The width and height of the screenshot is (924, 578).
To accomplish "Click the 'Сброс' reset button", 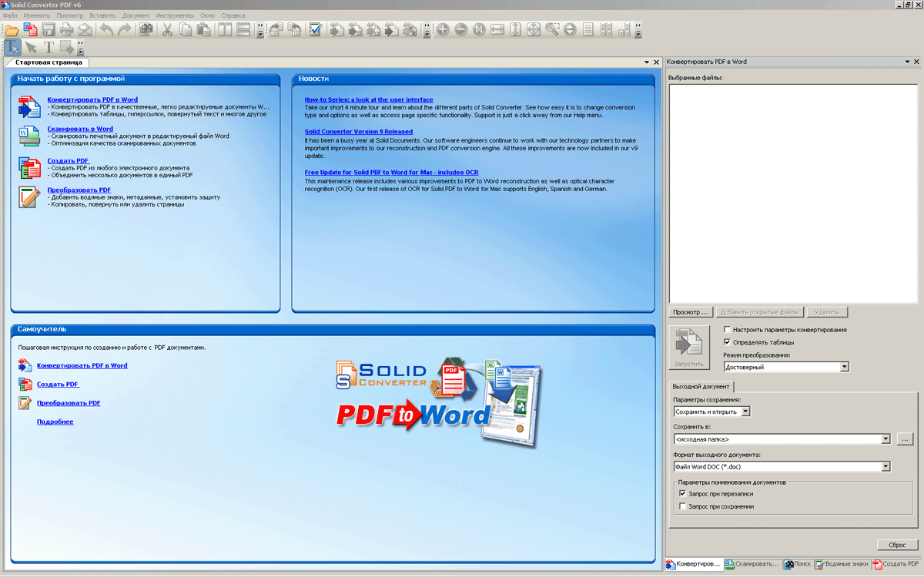I will [x=897, y=545].
